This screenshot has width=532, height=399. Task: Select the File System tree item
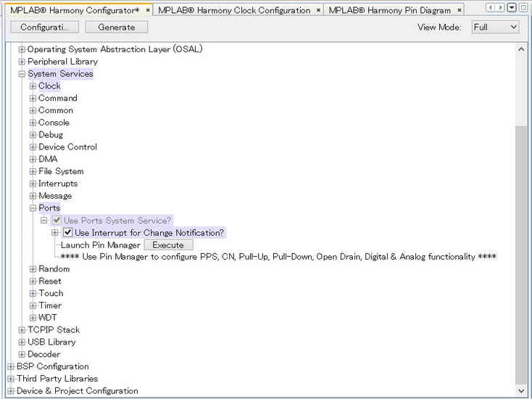(x=61, y=171)
